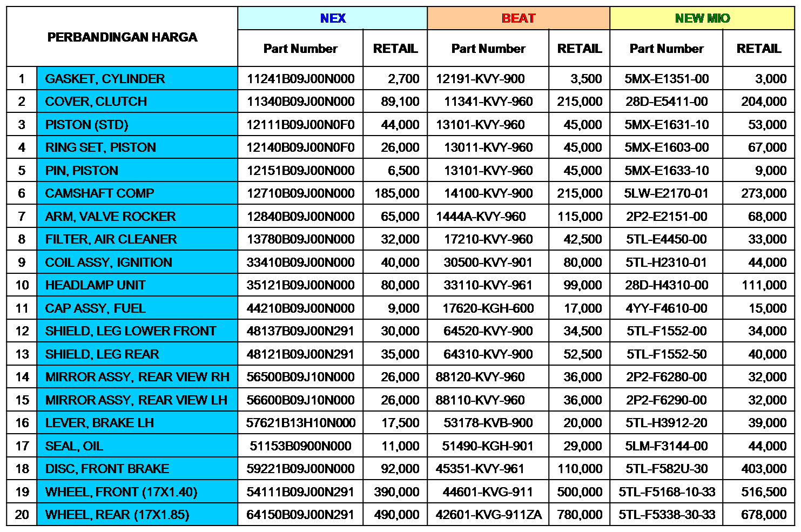The image size is (801, 532).
Task: Click the GASKET, CYLINDER row label
Action: click(x=137, y=79)
